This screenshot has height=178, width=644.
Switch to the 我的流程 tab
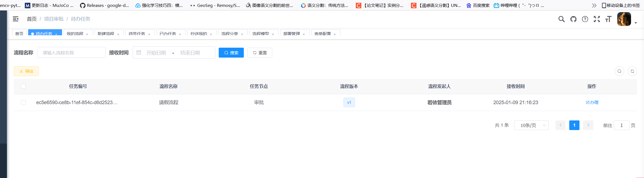click(75, 34)
